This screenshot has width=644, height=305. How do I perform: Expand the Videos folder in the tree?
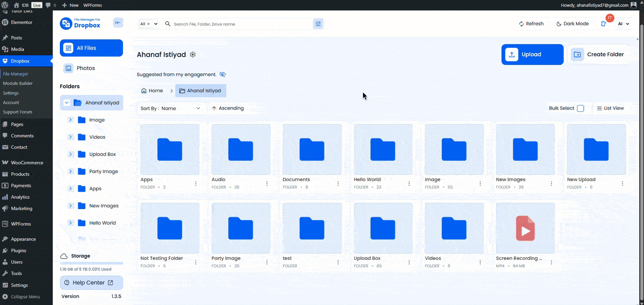(70, 137)
